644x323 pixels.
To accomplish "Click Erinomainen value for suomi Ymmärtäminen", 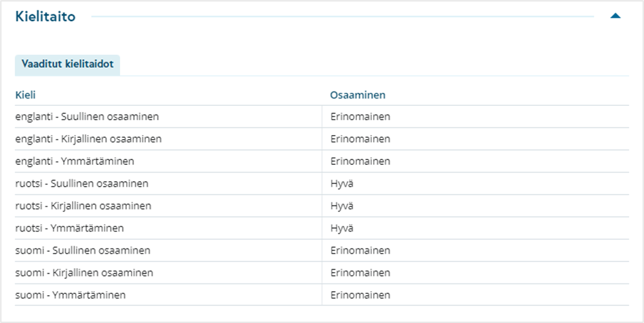I will coord(360,294).
